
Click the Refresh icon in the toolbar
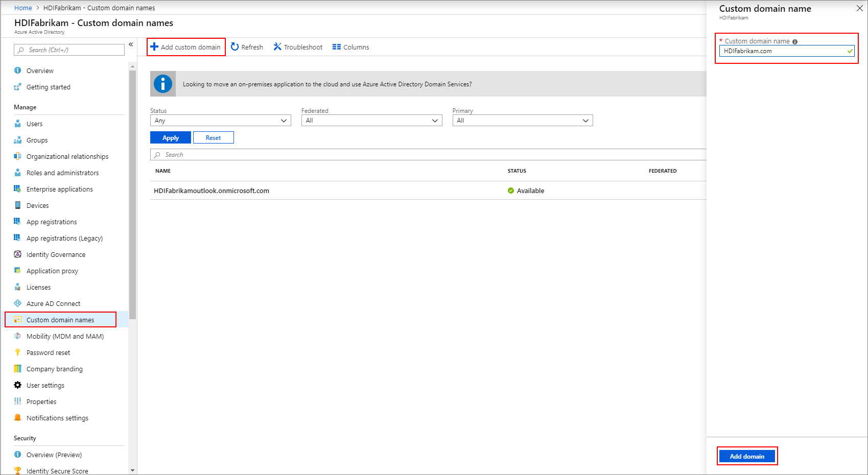click(235, 46)
